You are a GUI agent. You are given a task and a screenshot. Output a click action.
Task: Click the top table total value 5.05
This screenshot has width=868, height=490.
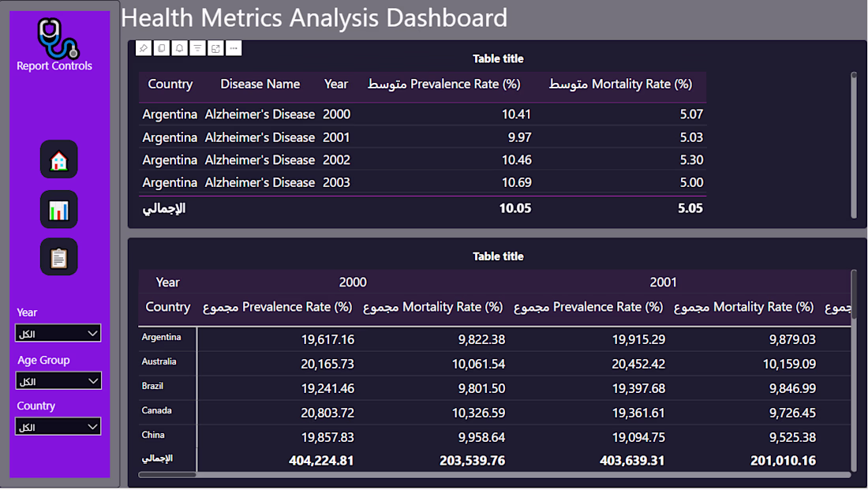tap(690, 208)
